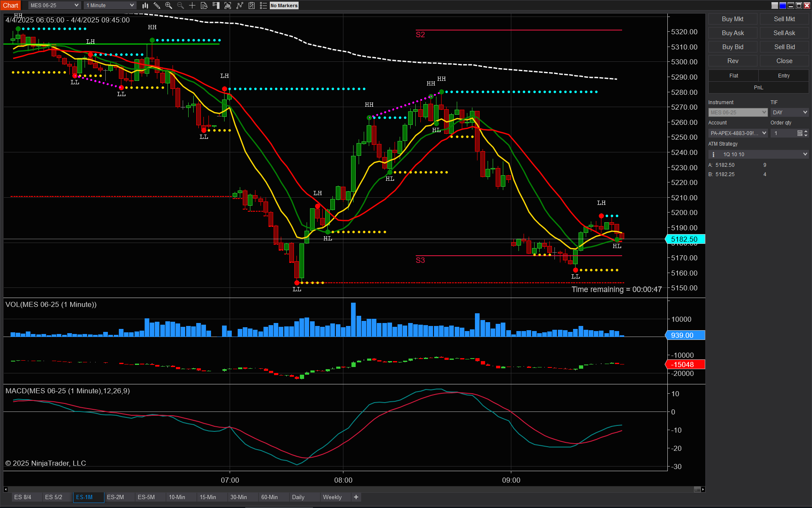Click the gray link color square
The width and height of the screenshot is (812, 508).
click(x=775, y=6)
